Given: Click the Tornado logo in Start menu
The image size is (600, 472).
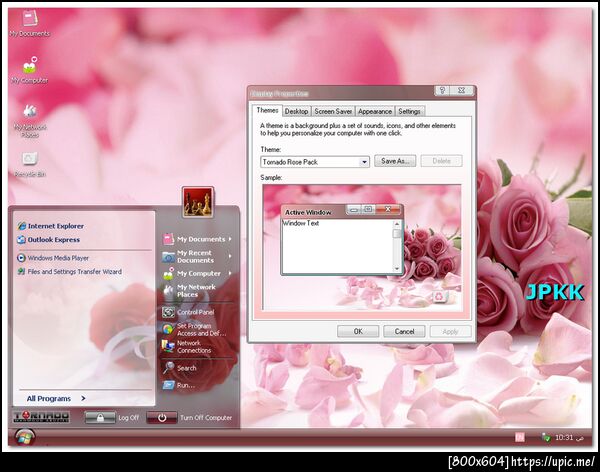Looking at the screenshot, I should tap(41, 417).
